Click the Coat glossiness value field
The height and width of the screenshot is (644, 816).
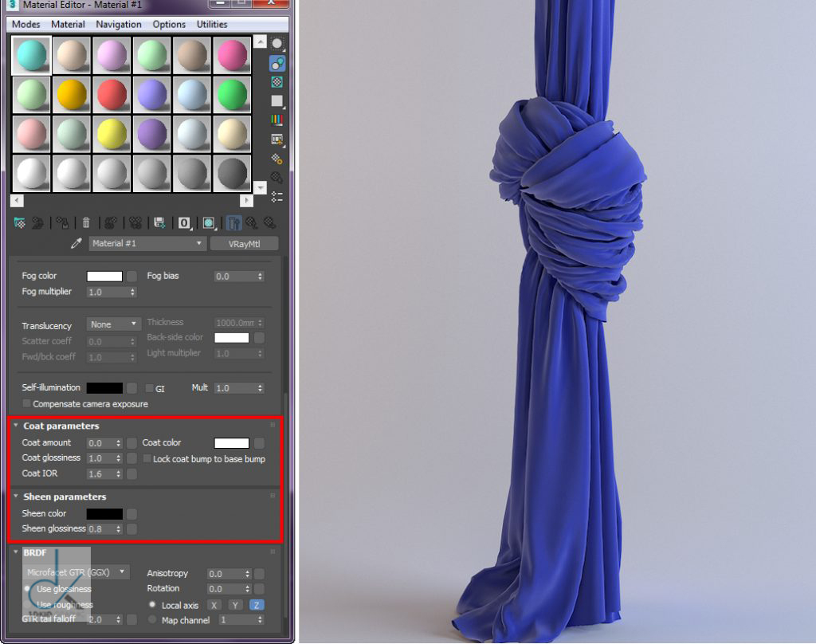point(100,458)
